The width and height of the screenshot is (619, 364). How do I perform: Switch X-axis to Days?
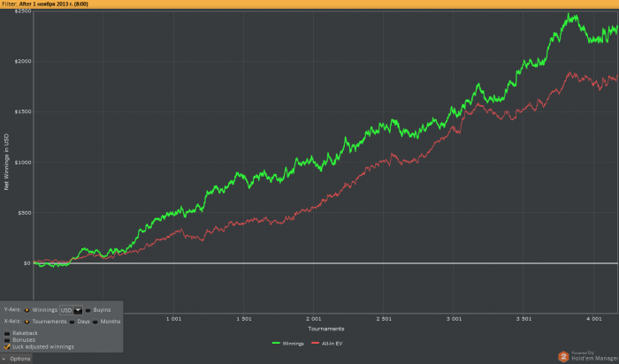click(x=72, y=322)
